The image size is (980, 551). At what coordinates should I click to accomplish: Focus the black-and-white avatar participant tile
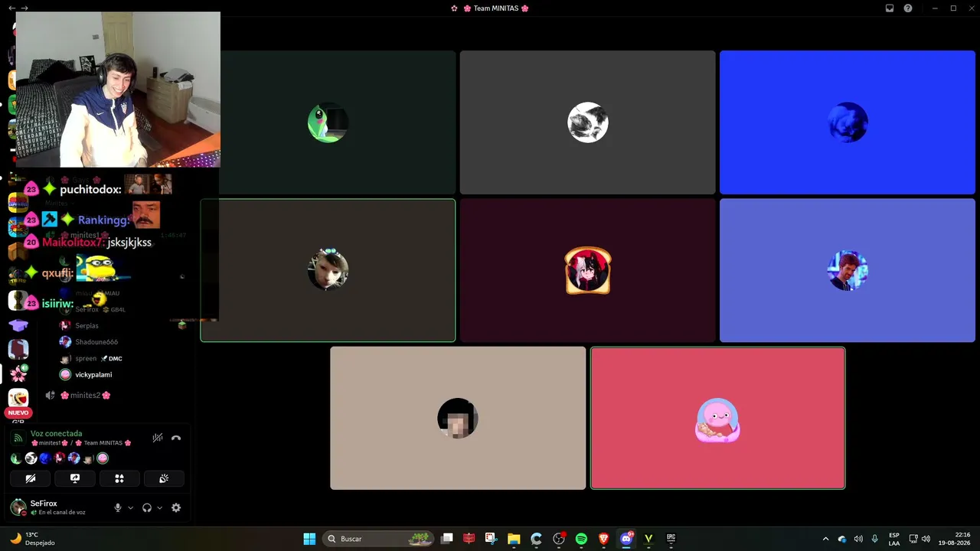[x=588, y=122]
